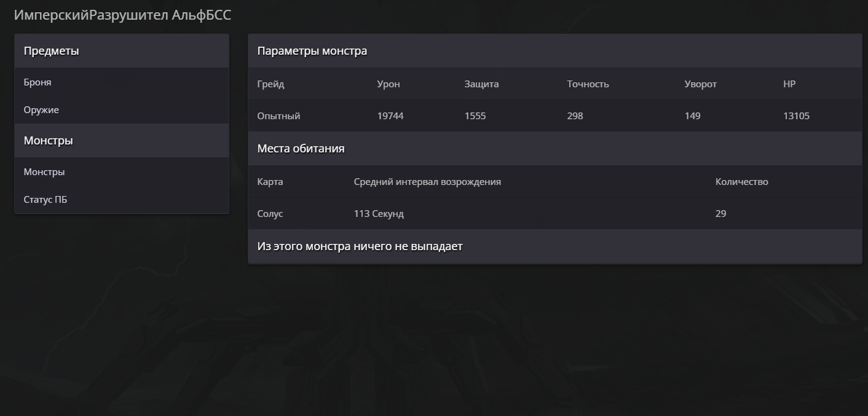Select the Солус map entry
Image resolution: width=868 pixels, height=416 pixels.
click(270, 214)
